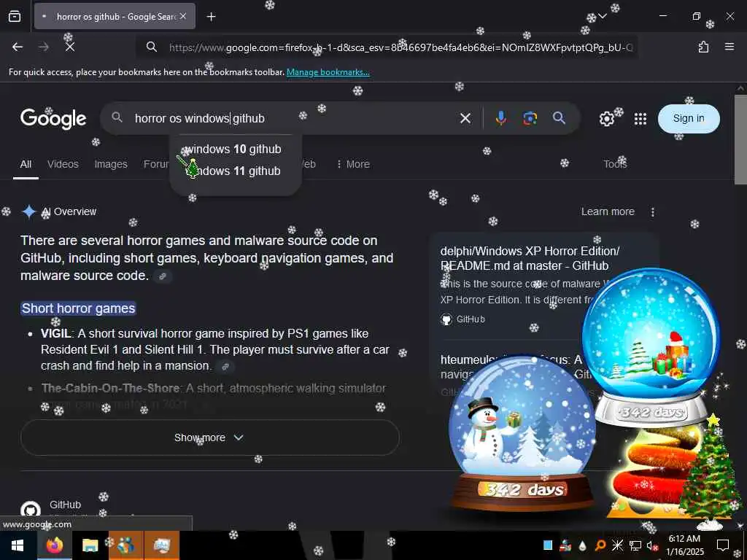
Task: Submit search with magnifier button
Action: (x=560, y=118)
